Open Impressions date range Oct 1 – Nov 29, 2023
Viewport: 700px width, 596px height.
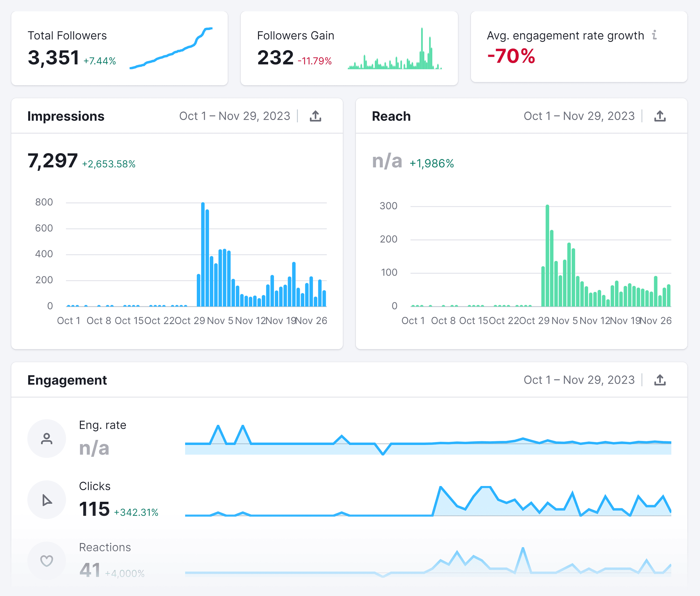(234, 116)
